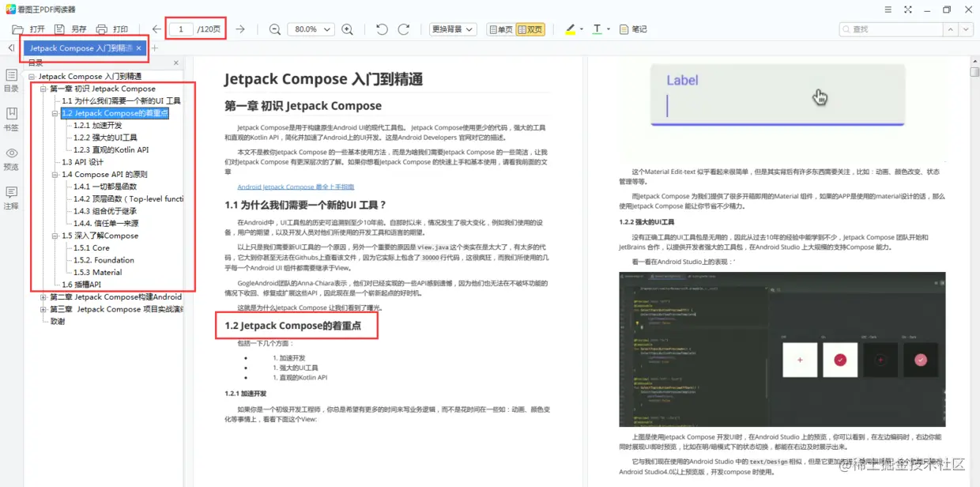Click Android Jetpack Compose 最全上手指南 link

296,187
